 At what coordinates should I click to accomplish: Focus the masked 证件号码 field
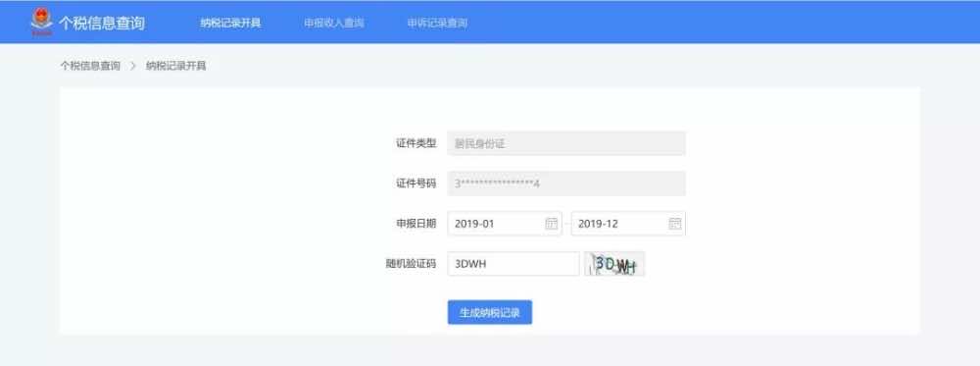point(566,183)
